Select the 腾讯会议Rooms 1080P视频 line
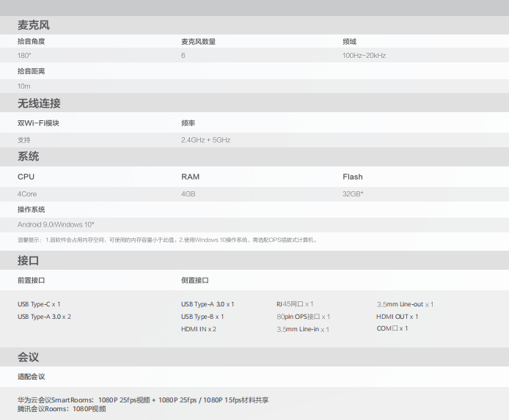509x420 pixels. pos(62,409)
